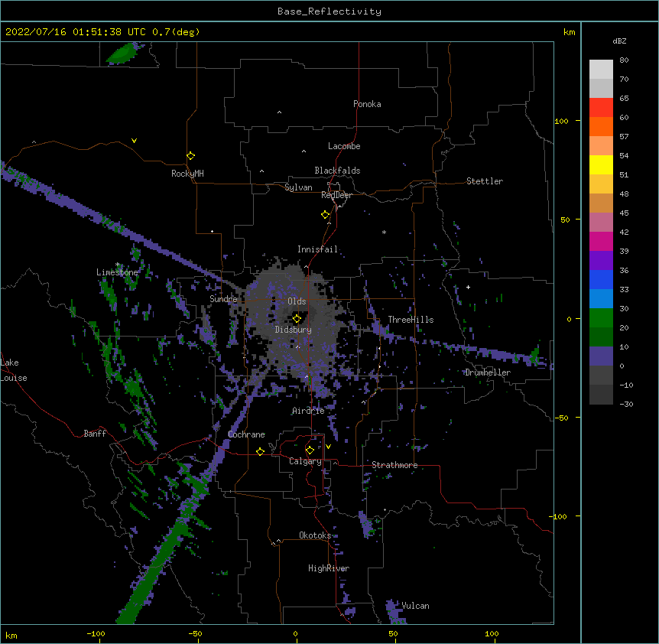The height and width of the screenshot is (644, 659).
Task: Click the dBZ legend heading
Action: click(619, 41)
